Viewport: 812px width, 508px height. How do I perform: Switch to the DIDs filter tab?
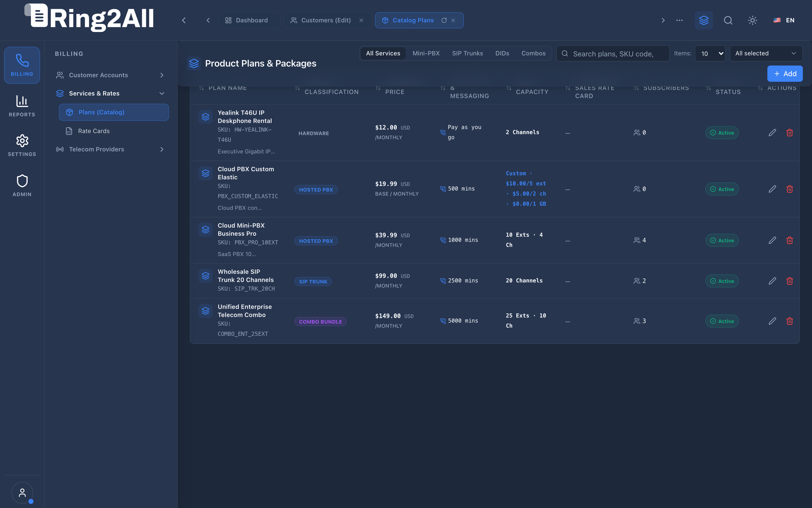click(502, 53)
